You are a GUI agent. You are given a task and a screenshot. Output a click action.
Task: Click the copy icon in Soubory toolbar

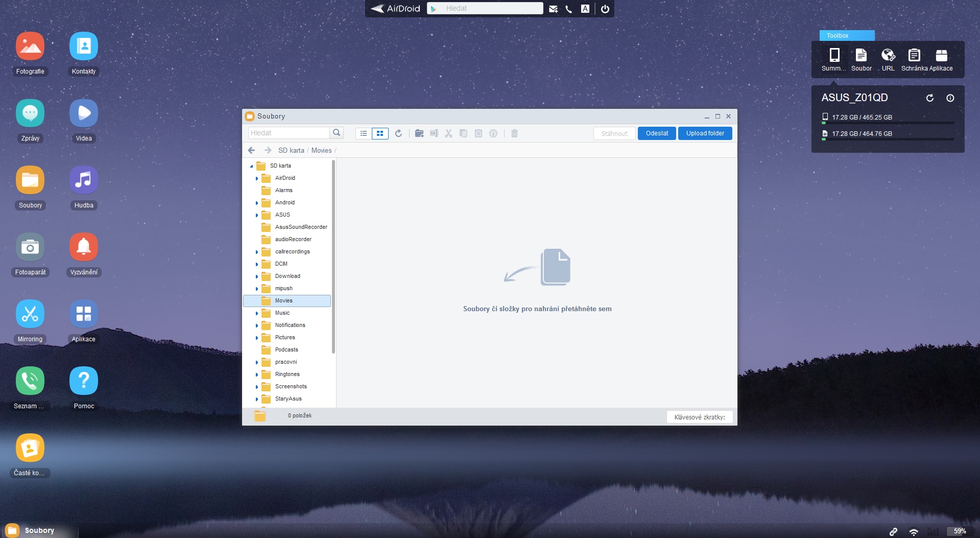[x=464, y=133]
